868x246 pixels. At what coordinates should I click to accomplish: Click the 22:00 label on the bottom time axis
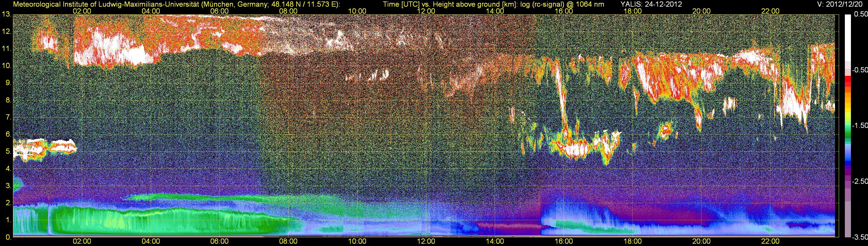(770, 241)
